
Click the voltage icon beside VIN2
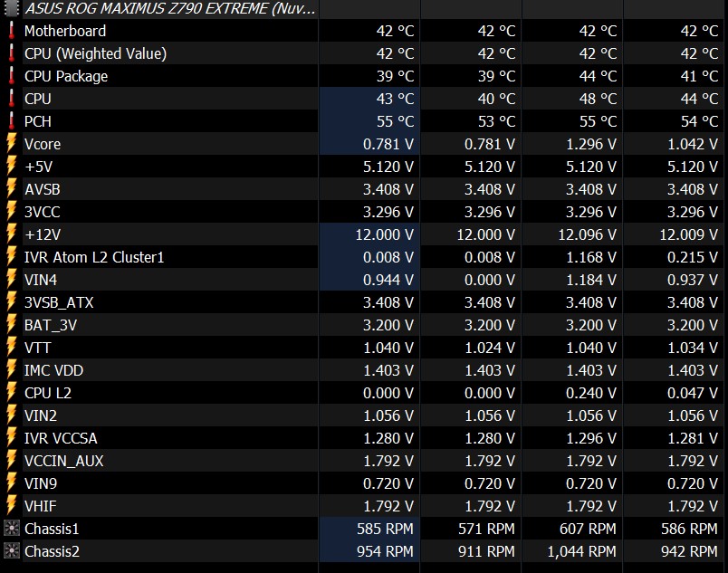coord(12,415)
